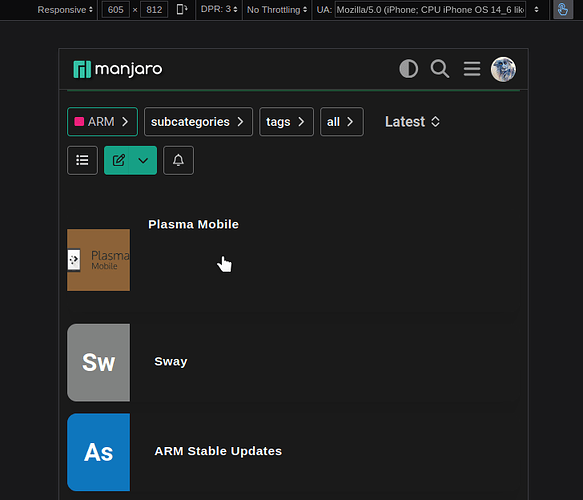The height and width of the screenshot is (500, 583).
Task: Click the blue As category tile
Action: click(99, 452)
